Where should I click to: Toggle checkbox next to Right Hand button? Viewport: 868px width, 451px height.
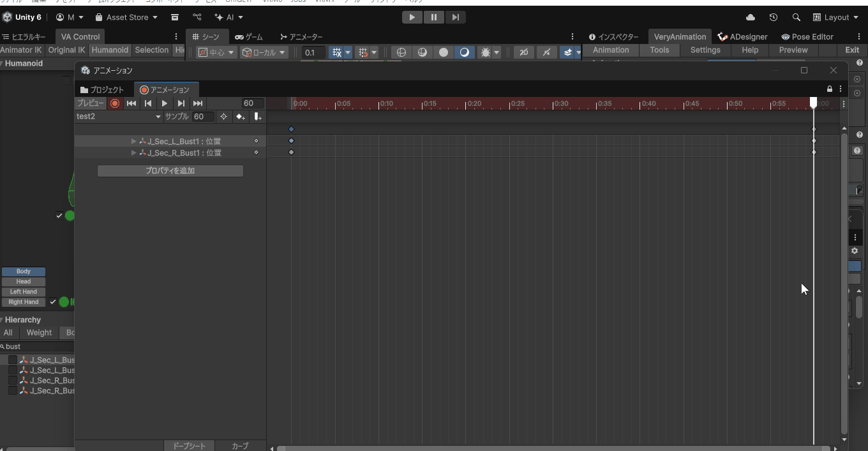point(53,302)
